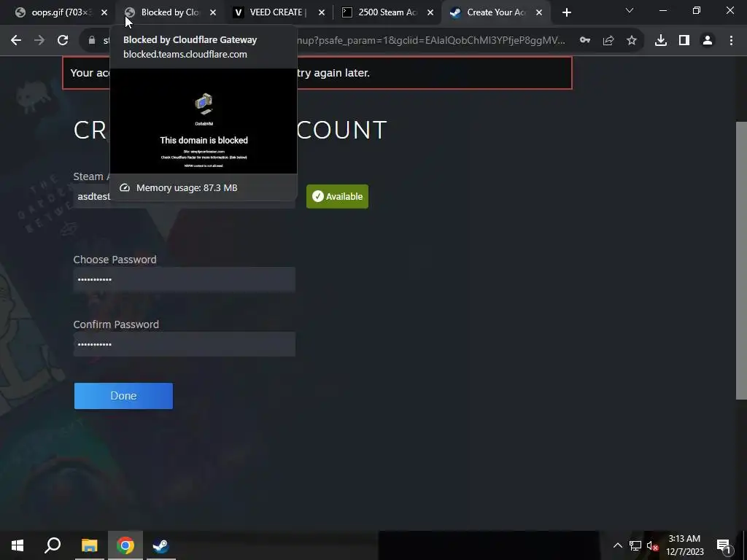Open File Explorer from the taskbar

point(89,545)
